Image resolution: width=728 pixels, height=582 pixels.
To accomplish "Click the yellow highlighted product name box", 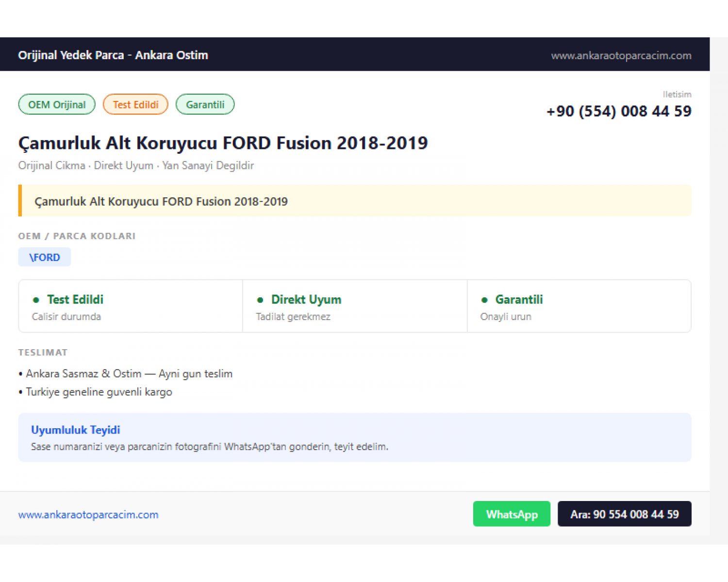I will click(355, 201).
